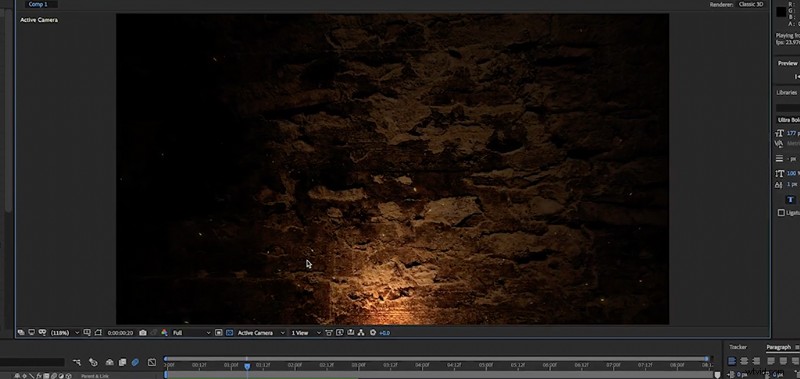The width and height of the screenshot is (800, 379).
Task: Open the 1 View layout dropdown
Action: point(306,333)
